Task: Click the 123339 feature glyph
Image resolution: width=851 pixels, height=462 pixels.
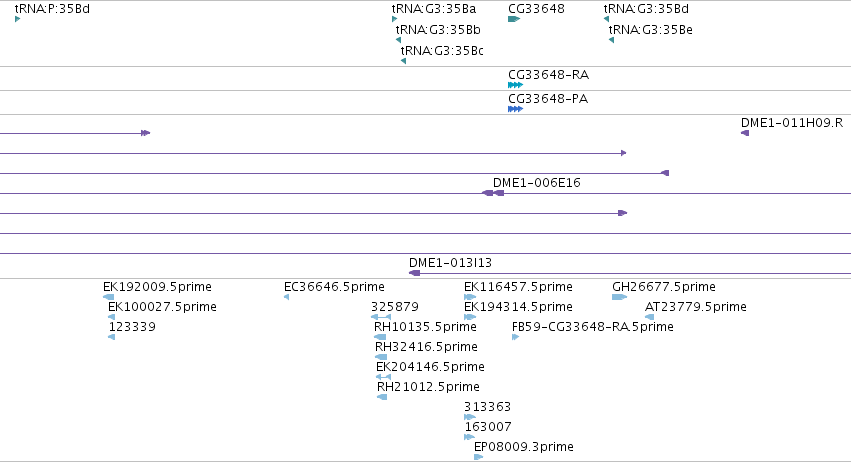Action: pos(111,337)
